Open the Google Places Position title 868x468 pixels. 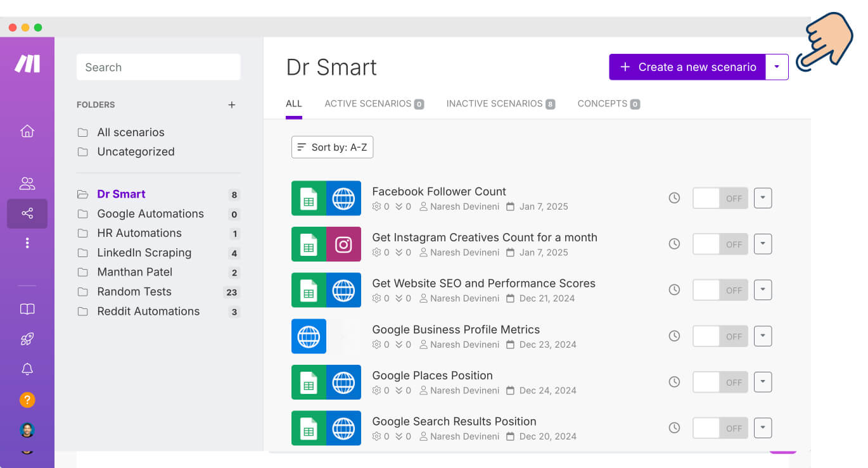pyautogui.click(x=432, y=376)
